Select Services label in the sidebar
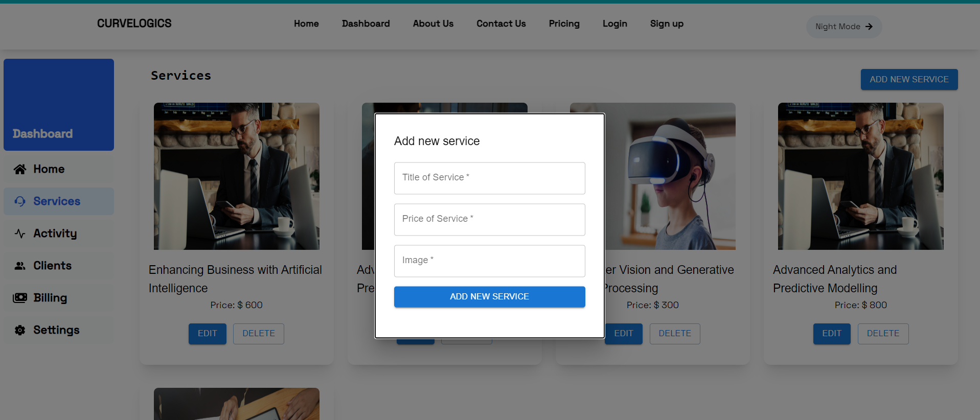 click(57, 201)
